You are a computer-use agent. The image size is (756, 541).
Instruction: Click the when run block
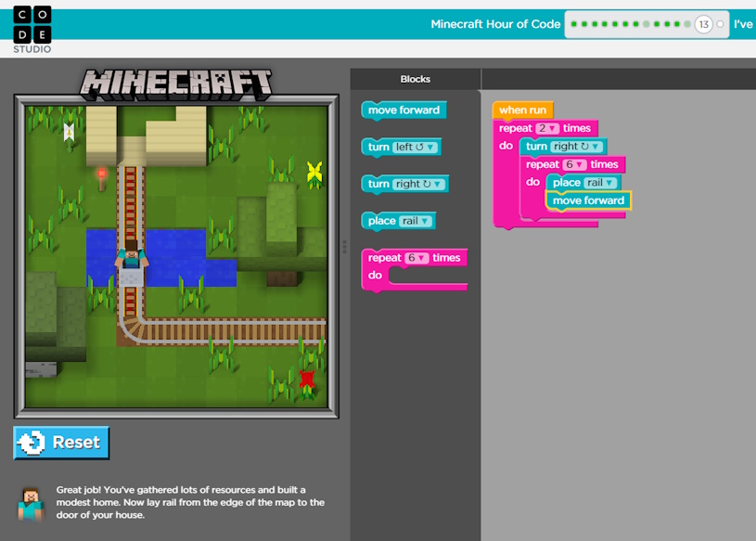pyautogui.click(x=522, y=109)
